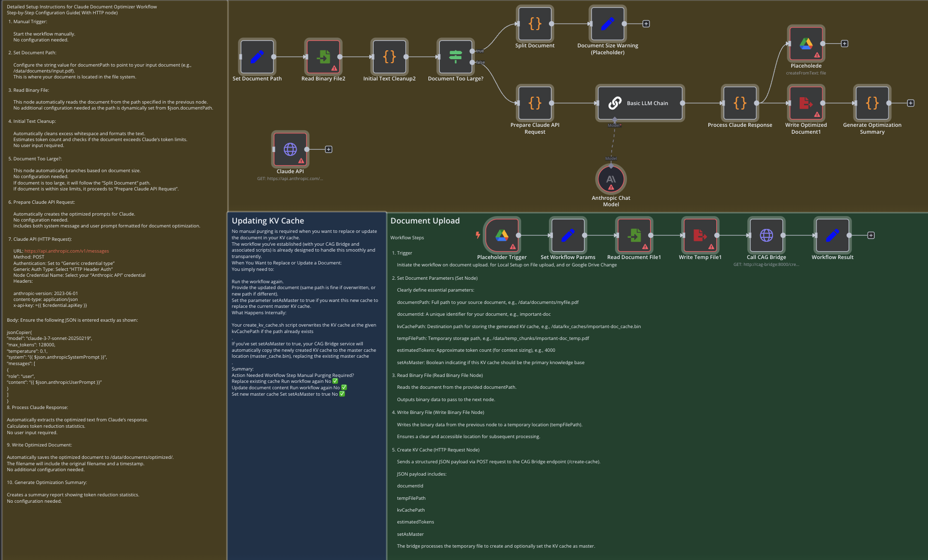928x560 pixels.
Task: Open the Placeholede Google Drive node
Action: click(x=806, y=43)
